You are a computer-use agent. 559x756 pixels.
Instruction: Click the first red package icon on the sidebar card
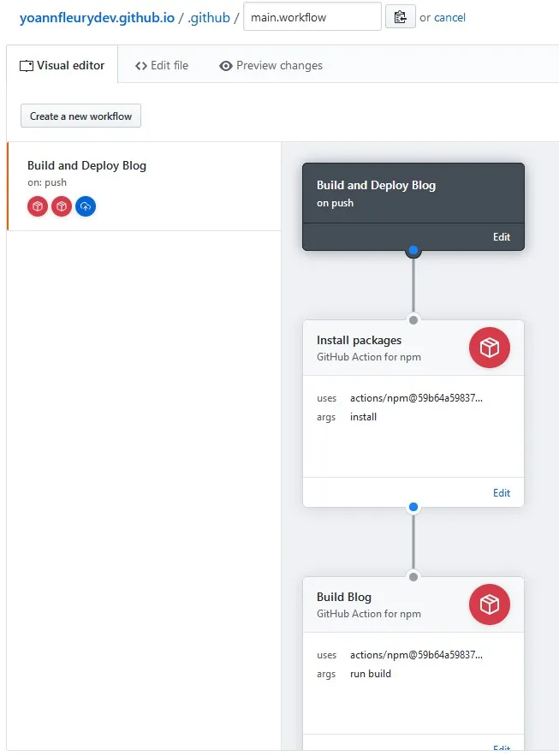[x=37, y=205]
